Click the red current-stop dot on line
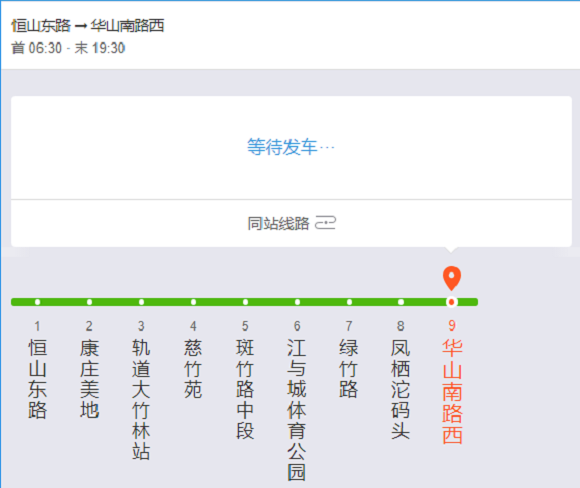This screenshot has height=488, width=580. tap(451, 302)
